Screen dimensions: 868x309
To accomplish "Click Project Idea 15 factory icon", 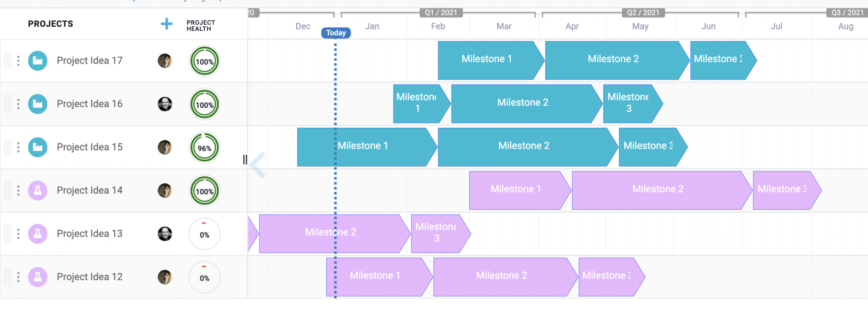I will point(38,147).
